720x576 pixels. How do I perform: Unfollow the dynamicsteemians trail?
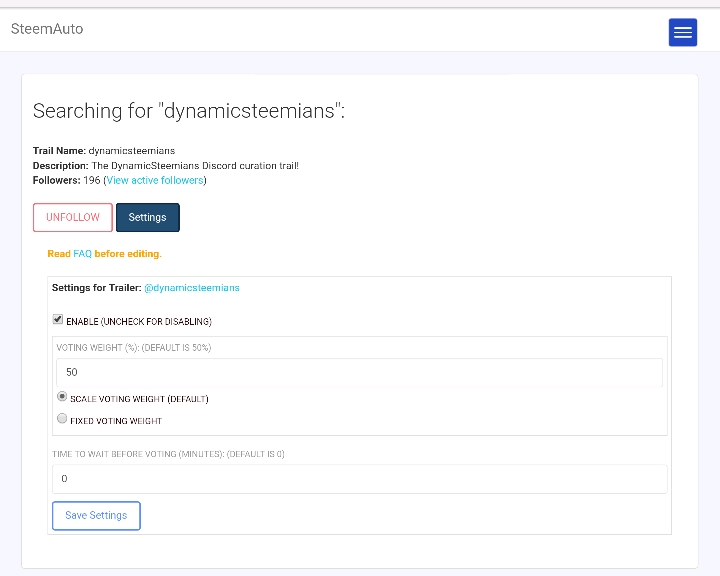point(73,217)
